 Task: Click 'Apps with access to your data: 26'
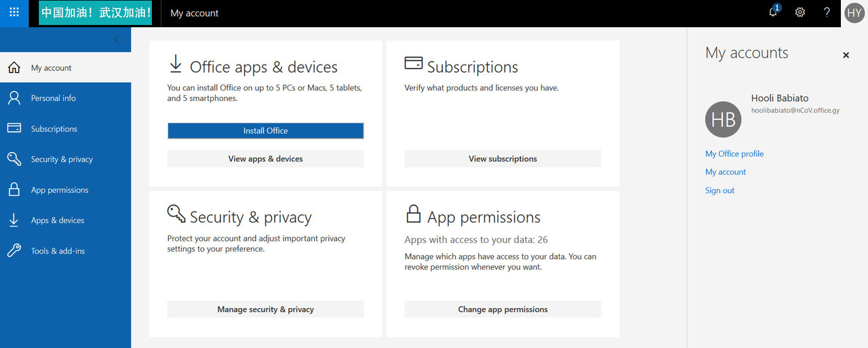click(x=476, y=239)
